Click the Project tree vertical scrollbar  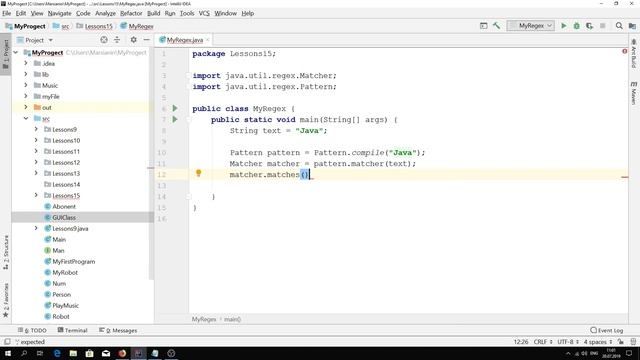pos(151,163)
